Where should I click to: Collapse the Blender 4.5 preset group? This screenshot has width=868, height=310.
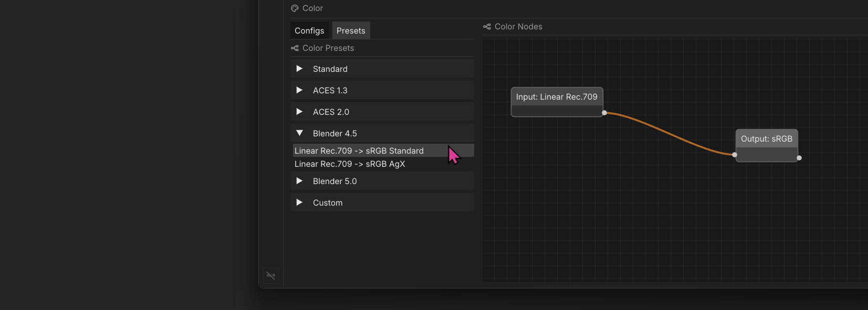pyautogui.click(x=299, y=133)
